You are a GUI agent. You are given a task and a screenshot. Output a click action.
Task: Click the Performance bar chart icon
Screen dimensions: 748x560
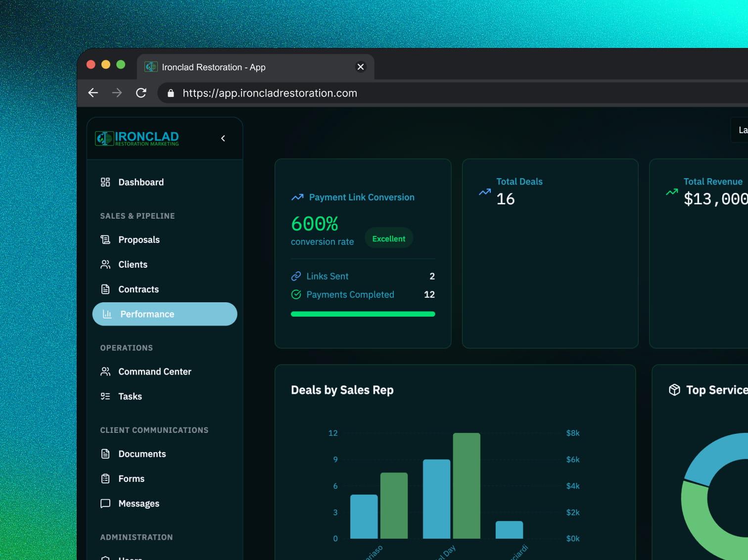click(107, 314)
